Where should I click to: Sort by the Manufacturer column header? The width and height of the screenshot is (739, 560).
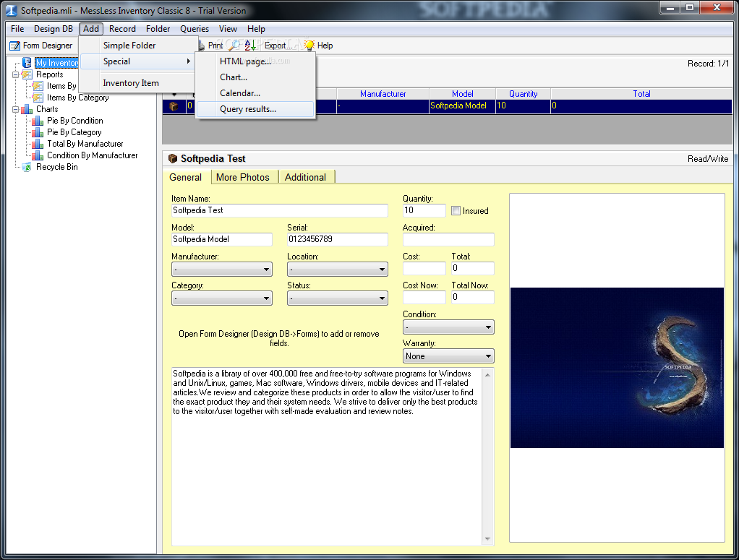(x=383, y=94)
